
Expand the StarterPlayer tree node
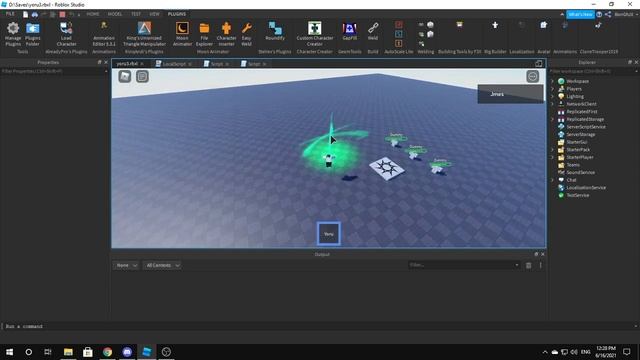(x=553, y=157)
